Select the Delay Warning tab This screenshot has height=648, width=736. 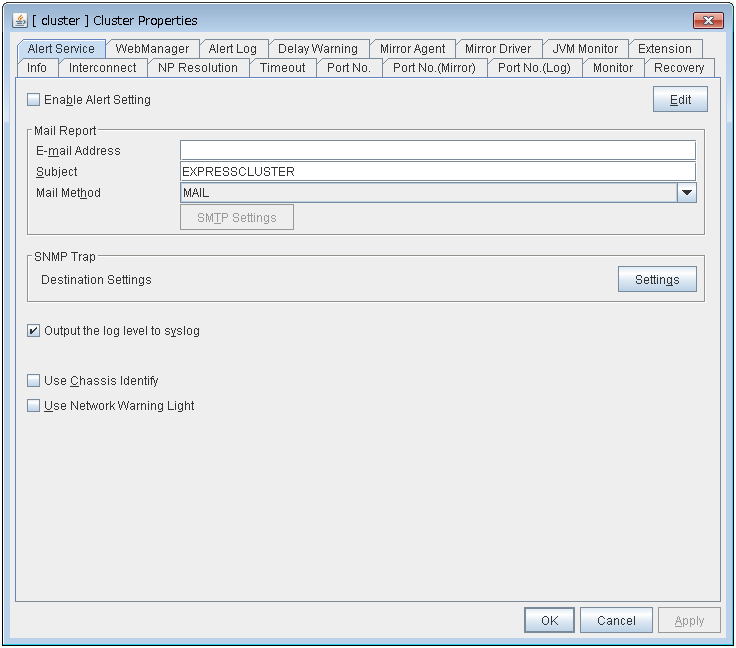coord(317,48)
